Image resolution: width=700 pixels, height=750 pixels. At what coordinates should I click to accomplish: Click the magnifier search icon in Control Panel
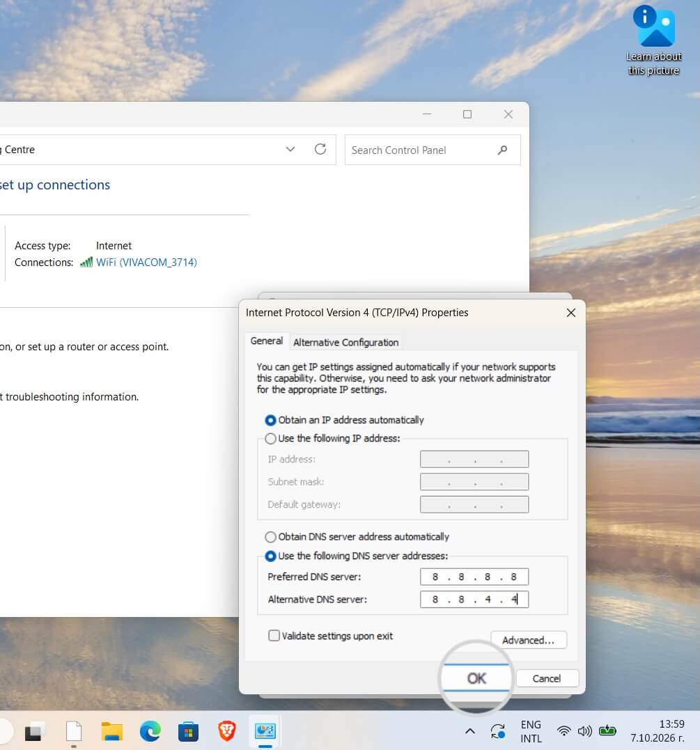[502, 150]
